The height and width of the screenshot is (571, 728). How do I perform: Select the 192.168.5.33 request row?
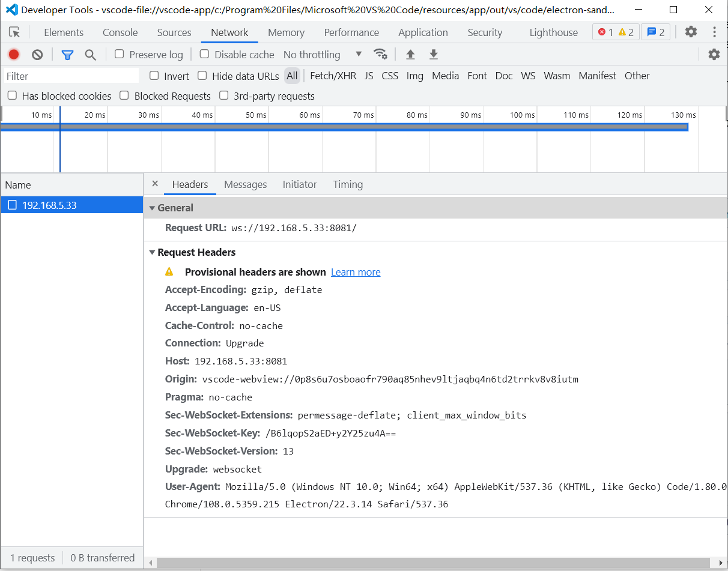click(72, 205)
